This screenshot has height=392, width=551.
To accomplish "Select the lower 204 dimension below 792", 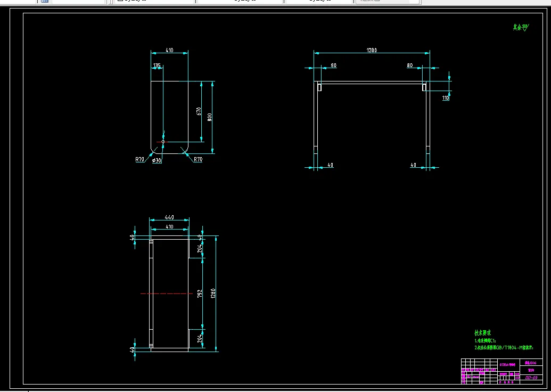I will click(200, 339).
